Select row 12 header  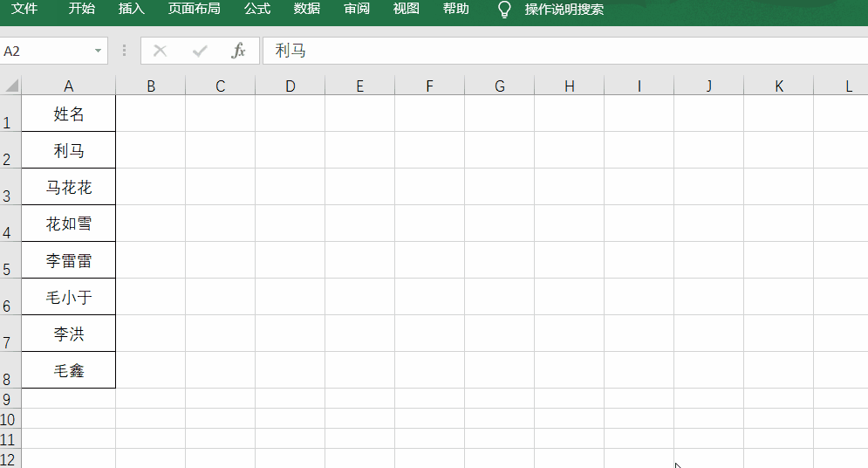10,458
